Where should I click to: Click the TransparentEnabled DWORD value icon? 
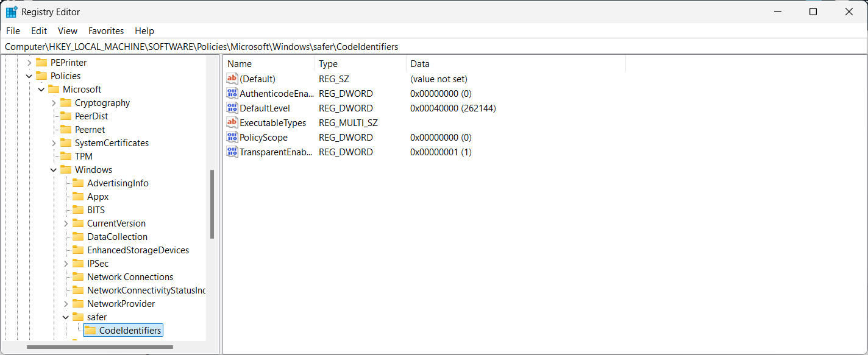[232, 152]
